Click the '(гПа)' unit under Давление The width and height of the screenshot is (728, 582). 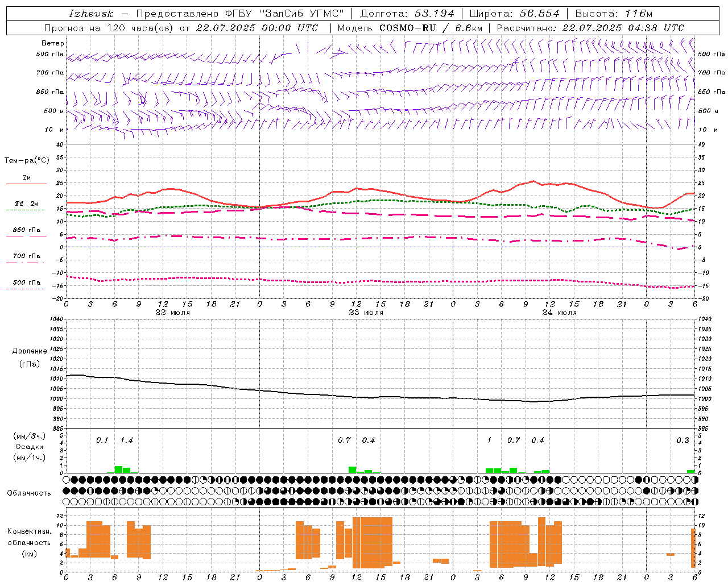[30, 364]
